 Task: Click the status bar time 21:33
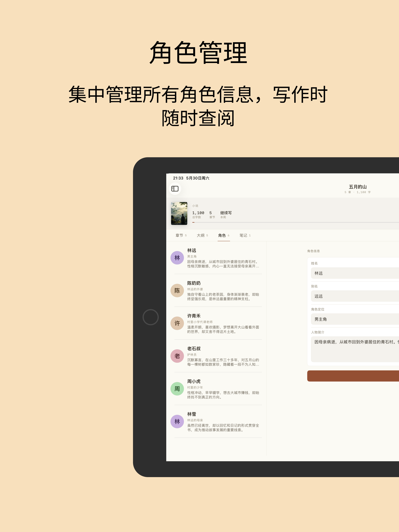click(178, 178)
